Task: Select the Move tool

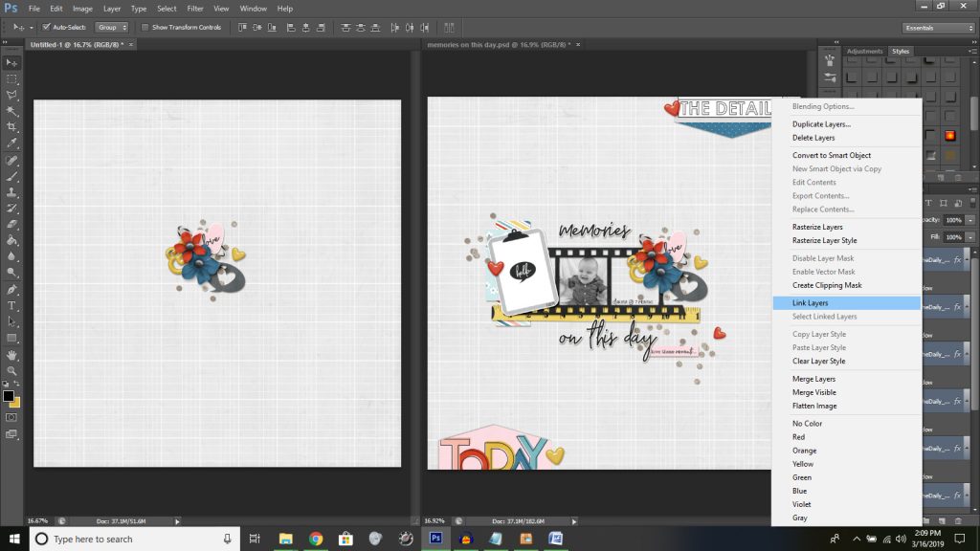Action: pyautogui.click(x=11, y=62)
